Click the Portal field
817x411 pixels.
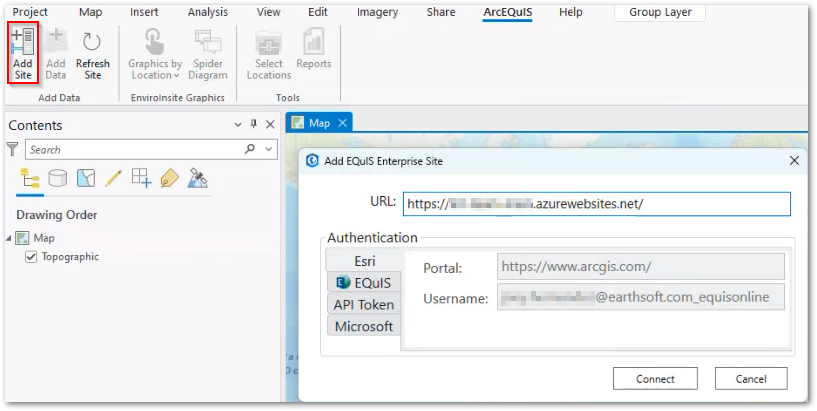click(641, 267)
